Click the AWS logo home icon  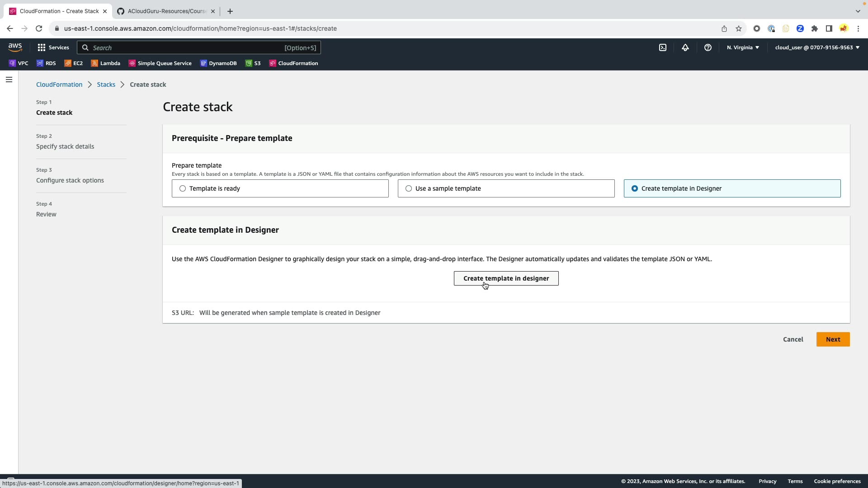pos(15,47)
